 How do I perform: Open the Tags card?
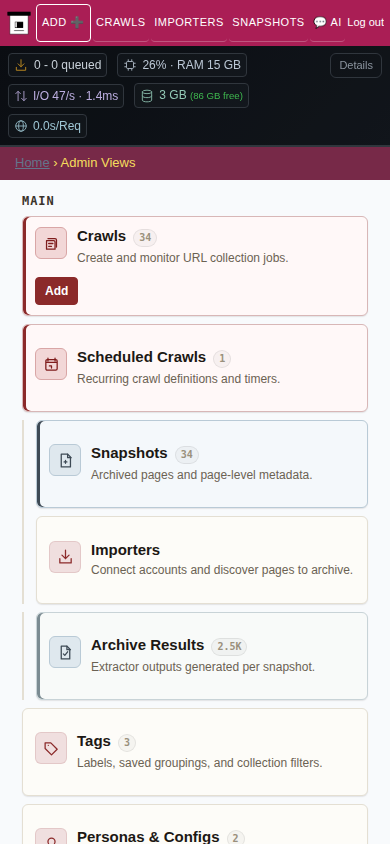tap(195, 752)
